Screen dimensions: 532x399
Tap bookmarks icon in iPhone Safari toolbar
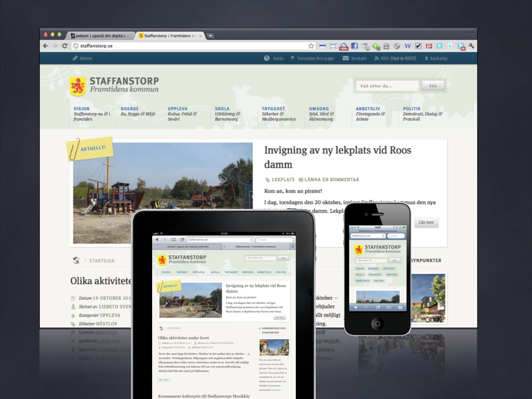tap(389, 307)
